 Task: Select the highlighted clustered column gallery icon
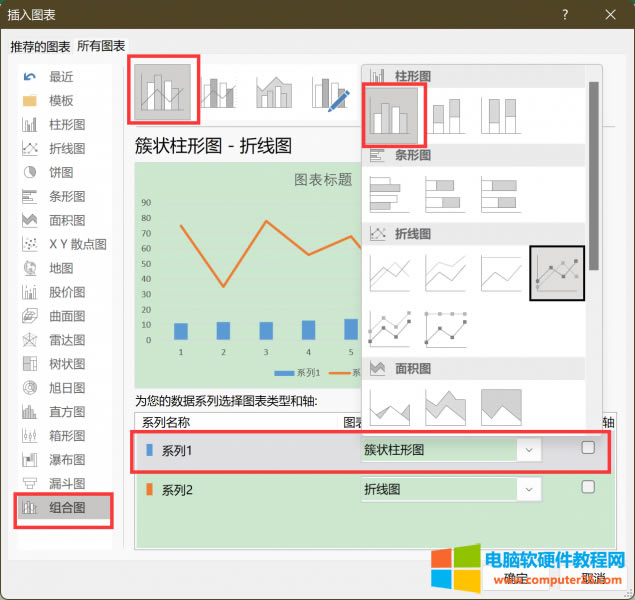(393, 115)
